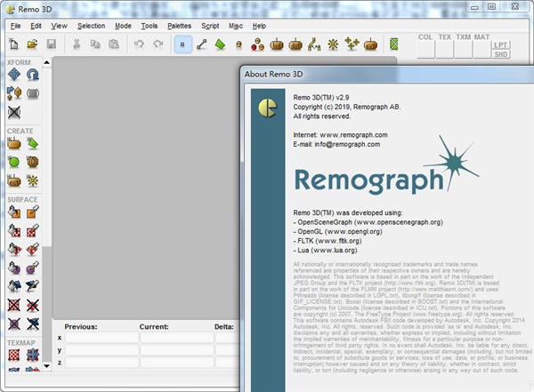
Task: Toggle the LPT button
Action: point(502,44)
